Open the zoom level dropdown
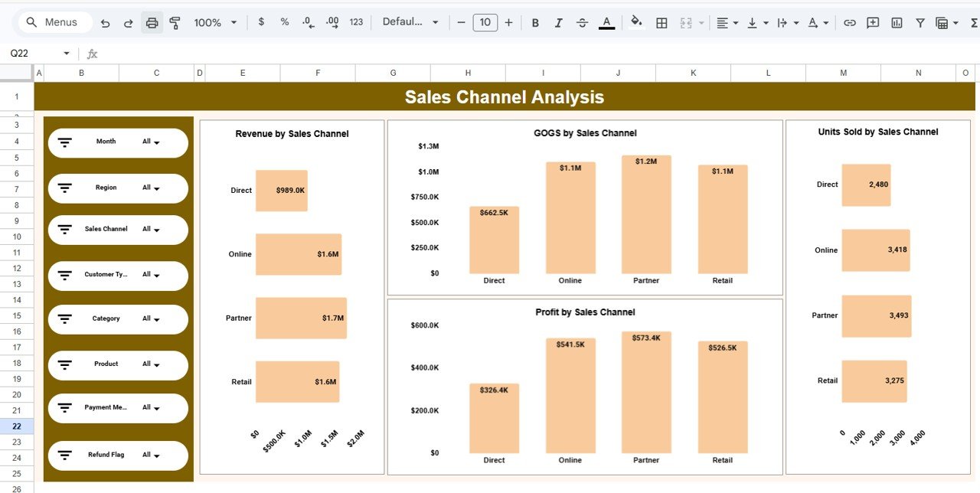Image resolution: width=980 pixels, height=493 pixels. (x=215, y=22)
